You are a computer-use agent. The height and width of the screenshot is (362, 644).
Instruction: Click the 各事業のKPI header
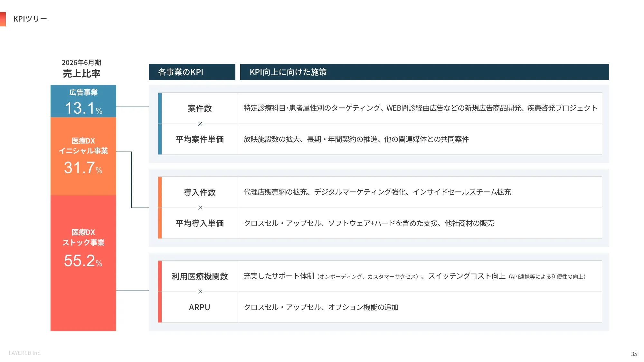192,72
